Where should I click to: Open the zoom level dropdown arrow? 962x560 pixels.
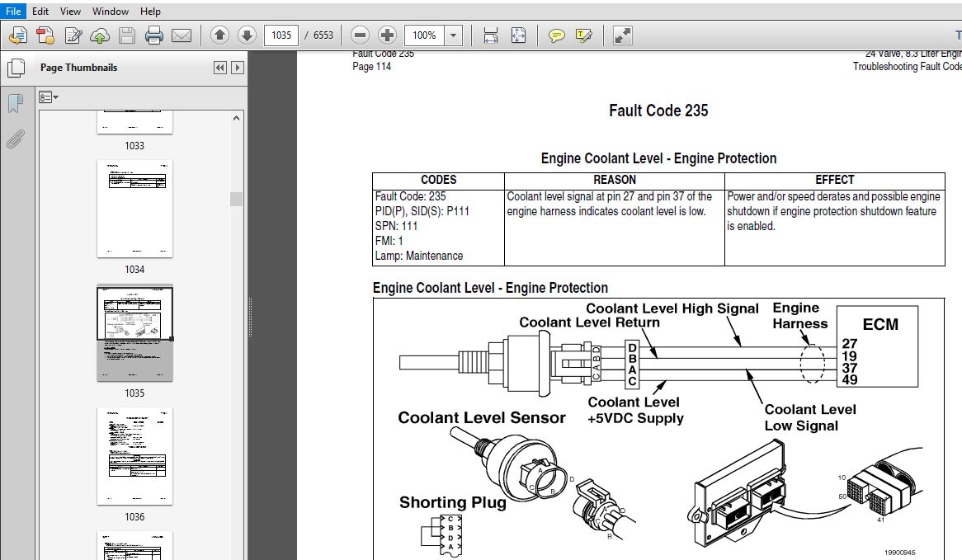click(454, 35)
